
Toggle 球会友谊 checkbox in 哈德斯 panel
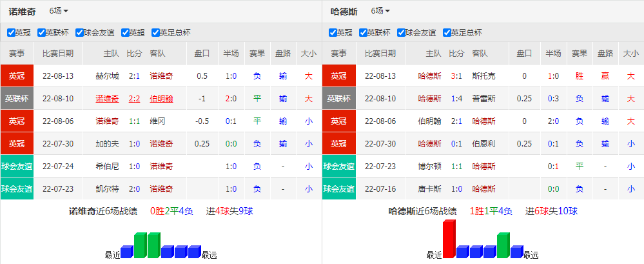coord(400,32)
